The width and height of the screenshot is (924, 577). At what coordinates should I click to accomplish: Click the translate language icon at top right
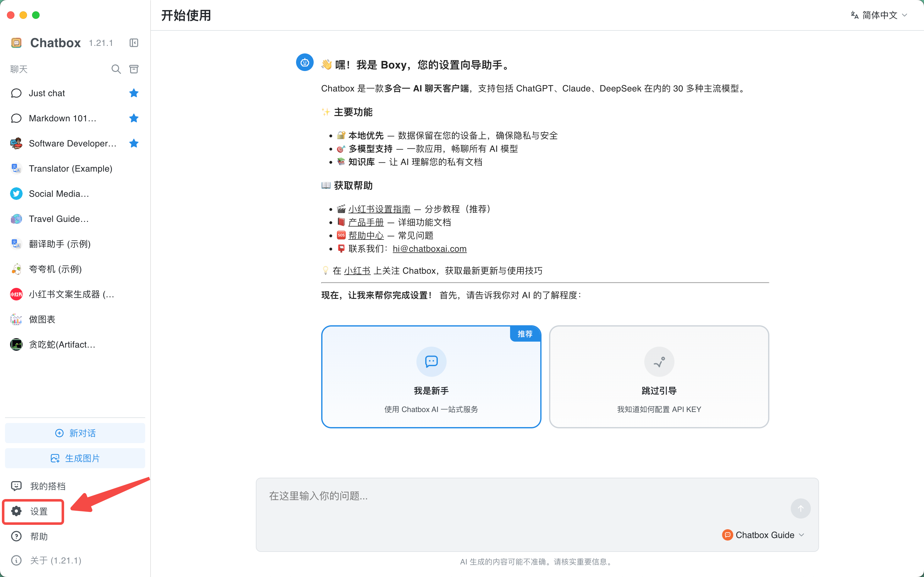(x=855, y=15)
